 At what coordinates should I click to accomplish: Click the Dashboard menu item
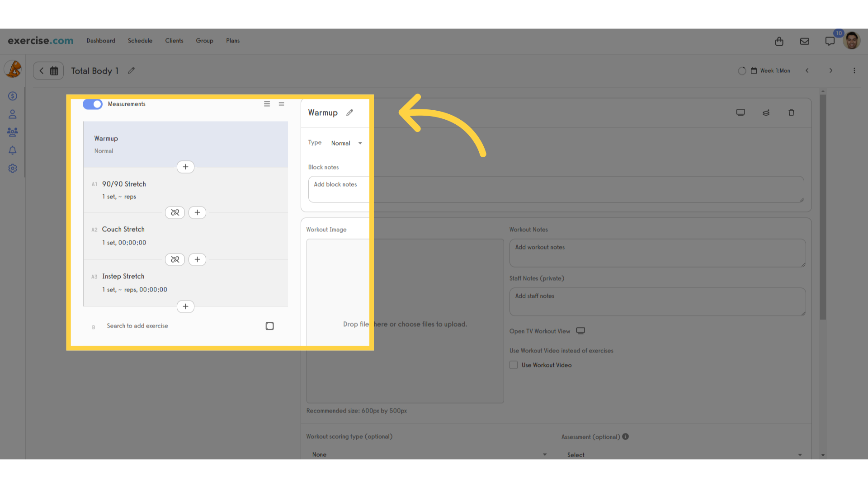click(x=101, y=41)
